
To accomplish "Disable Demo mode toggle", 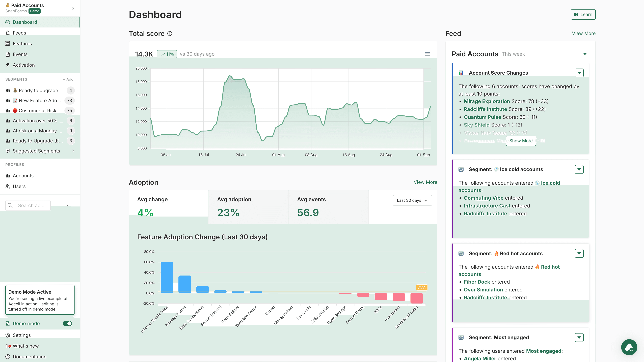I will pos(67,323).
